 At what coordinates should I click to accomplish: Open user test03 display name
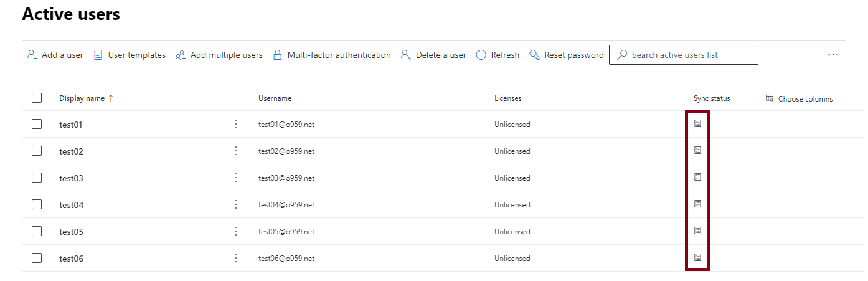point(71,178)
